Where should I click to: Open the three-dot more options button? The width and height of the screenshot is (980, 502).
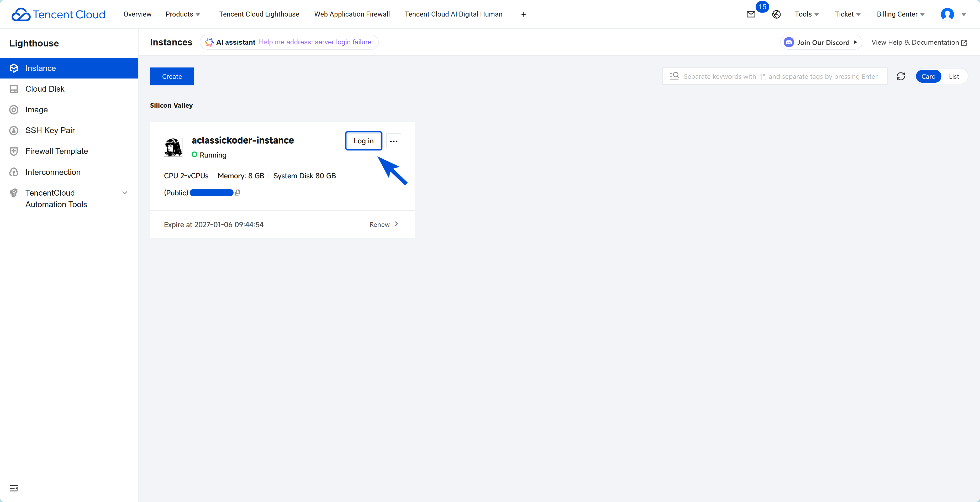coord(393,141)
